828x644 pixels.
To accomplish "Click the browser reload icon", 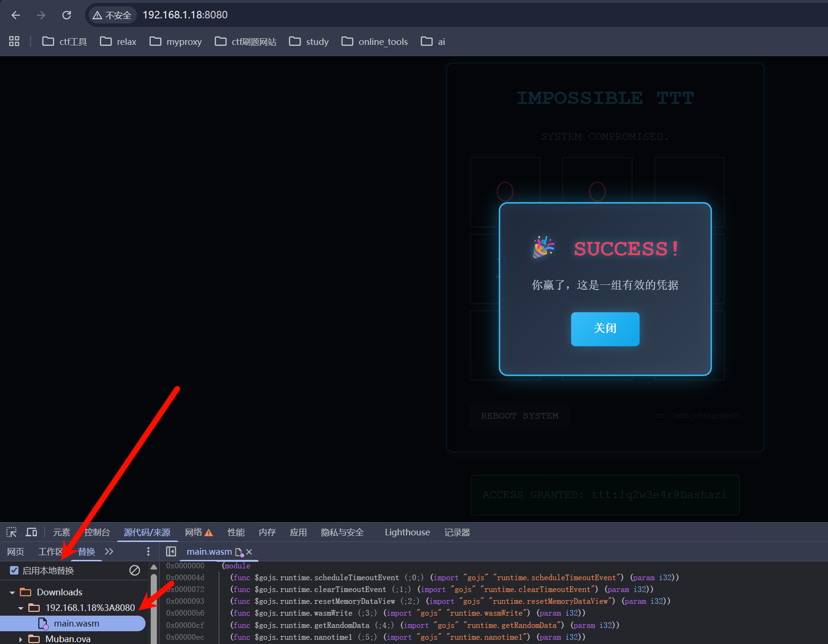I will click(x=67, y=15).
